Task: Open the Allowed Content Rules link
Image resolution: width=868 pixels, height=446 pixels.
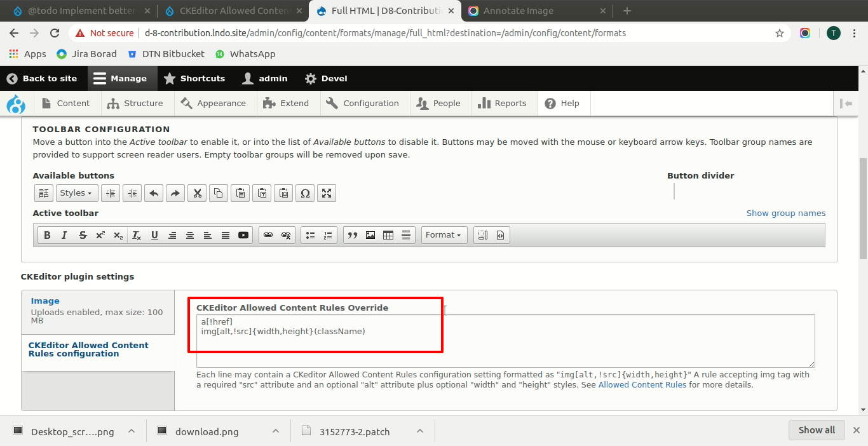Action: [x=642, y=384]
